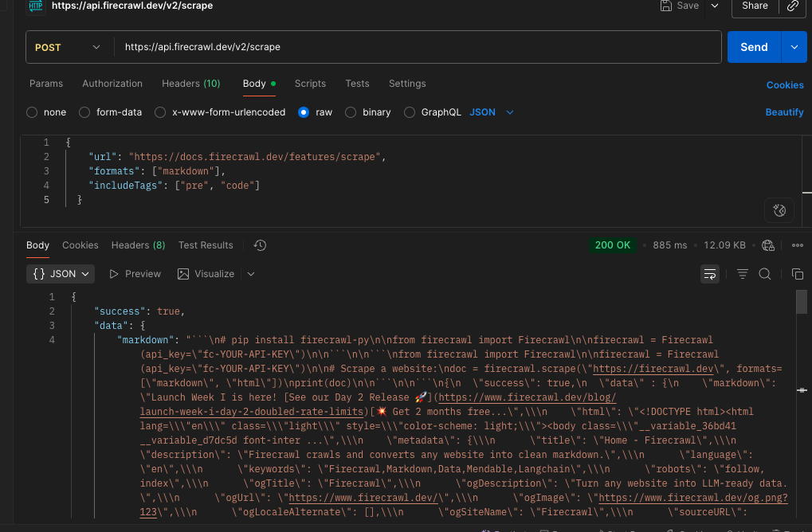
Task: Select the binary body type
Action: coord(351,112)
